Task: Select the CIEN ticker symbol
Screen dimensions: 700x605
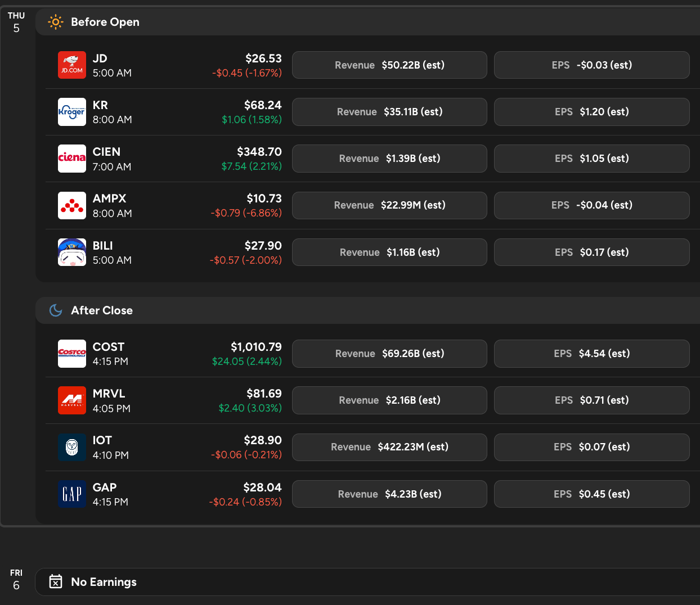Action: coord(106,152)
